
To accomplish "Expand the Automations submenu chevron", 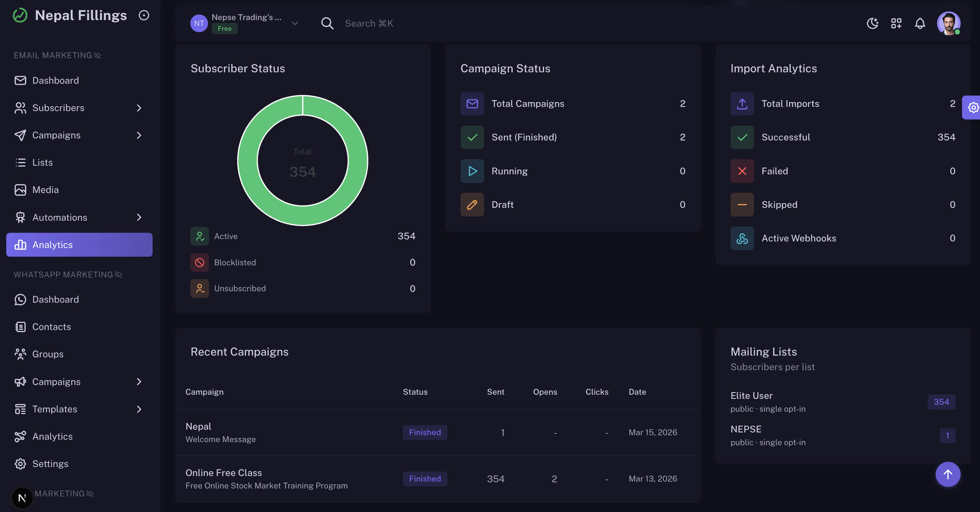I will (x=139, y=217).
